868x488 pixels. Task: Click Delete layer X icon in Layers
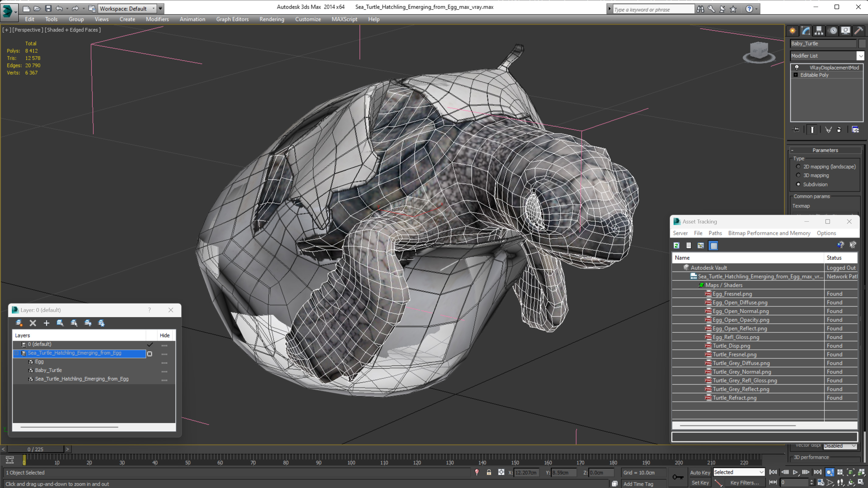[33, 323]
